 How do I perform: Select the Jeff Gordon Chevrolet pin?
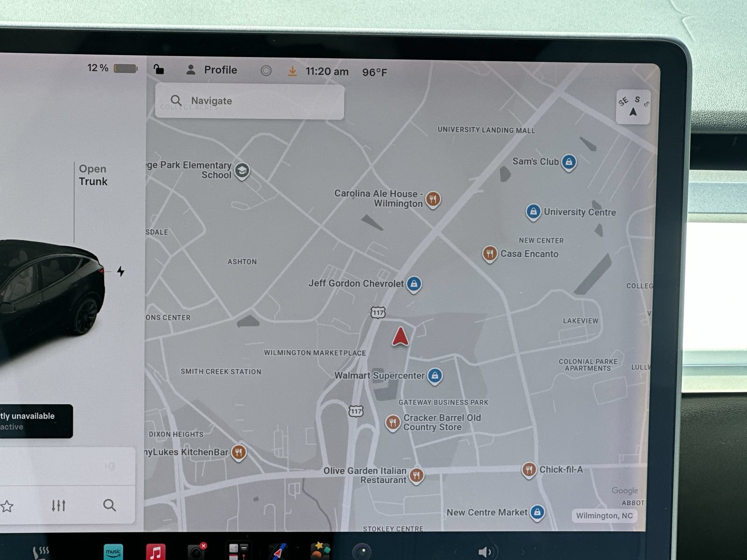[414, 283]
